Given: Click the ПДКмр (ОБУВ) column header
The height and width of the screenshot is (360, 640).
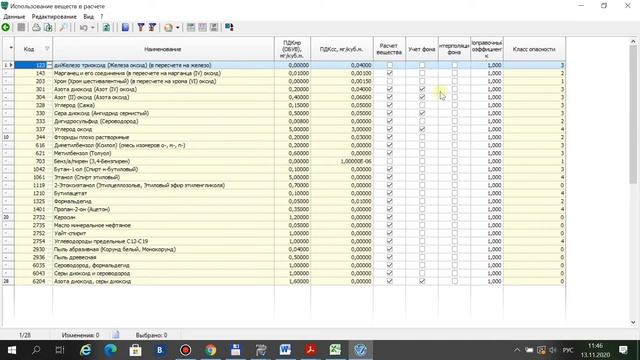Looking at the screenshot, I should click(292, 49).
